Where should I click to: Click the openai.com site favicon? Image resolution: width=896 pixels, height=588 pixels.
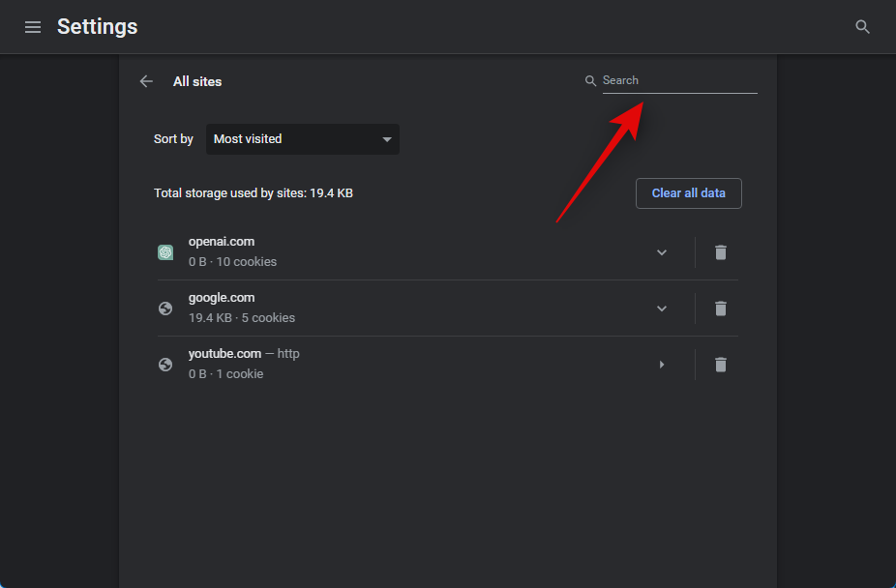tap(165, 252)
